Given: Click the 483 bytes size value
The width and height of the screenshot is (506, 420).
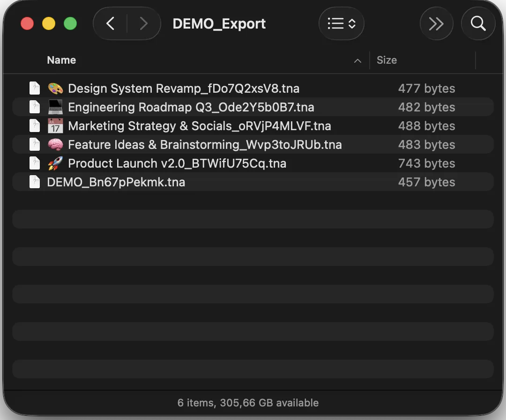Looking at the screenshot, I should pyautogui.click(x=427, y=145).
